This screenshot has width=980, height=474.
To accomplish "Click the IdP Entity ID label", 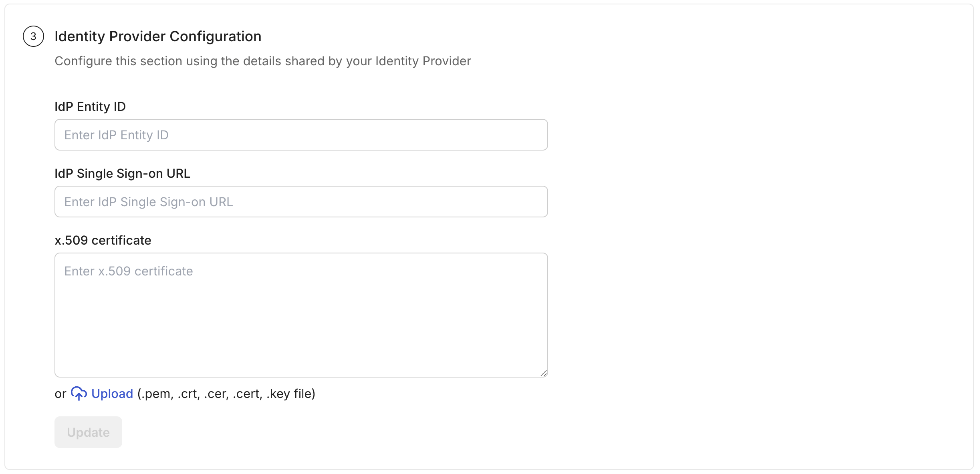I will click(x=90, y=106).
